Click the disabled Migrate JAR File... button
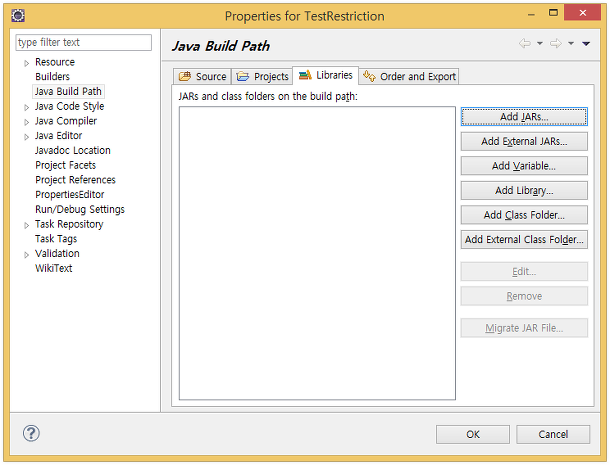Screen dimensions: 610x465 tap(524, 328)
